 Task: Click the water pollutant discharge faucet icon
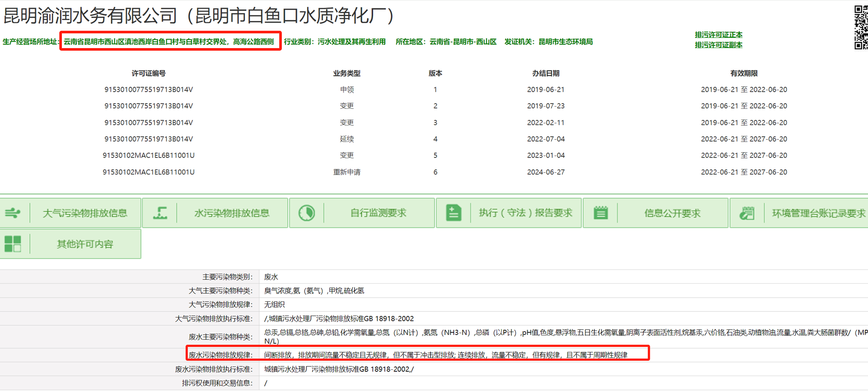[160, 213]
